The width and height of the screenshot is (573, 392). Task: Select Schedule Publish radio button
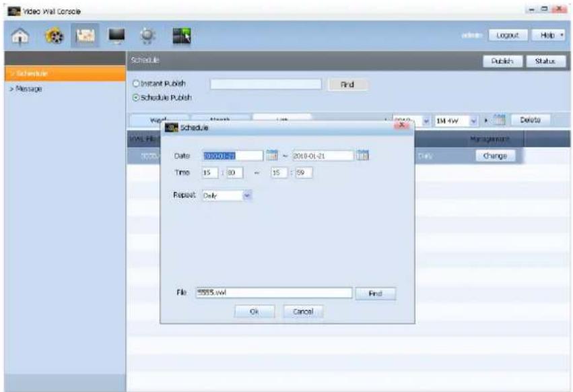[136, 98]
